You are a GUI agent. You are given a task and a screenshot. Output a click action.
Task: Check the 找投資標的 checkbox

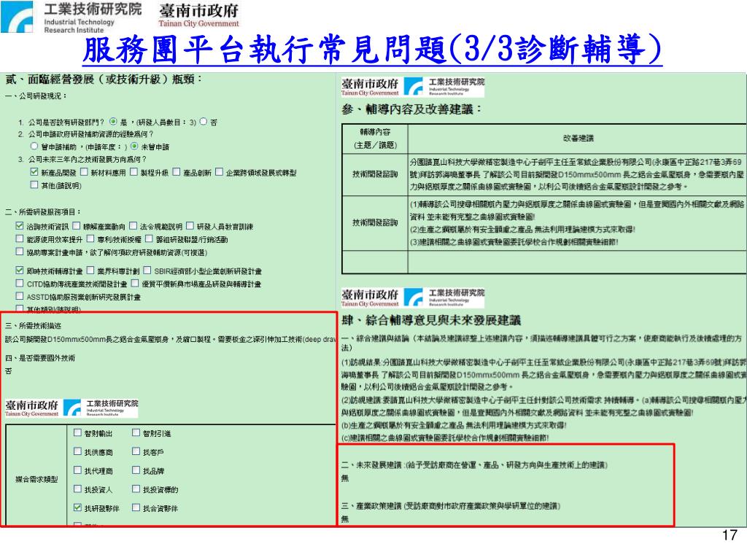pos(136,489)
